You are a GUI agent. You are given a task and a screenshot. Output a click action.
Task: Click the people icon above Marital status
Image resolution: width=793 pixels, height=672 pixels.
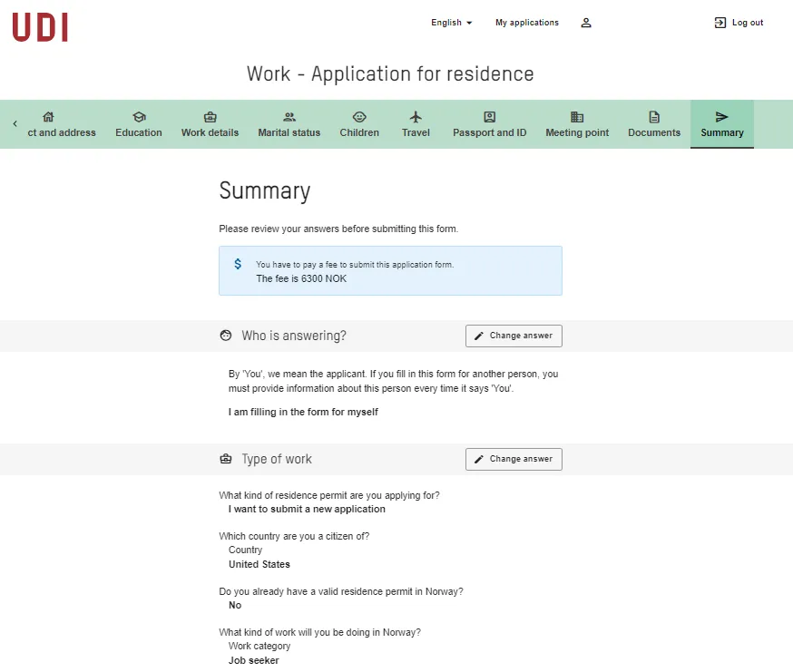click(289, 117)
